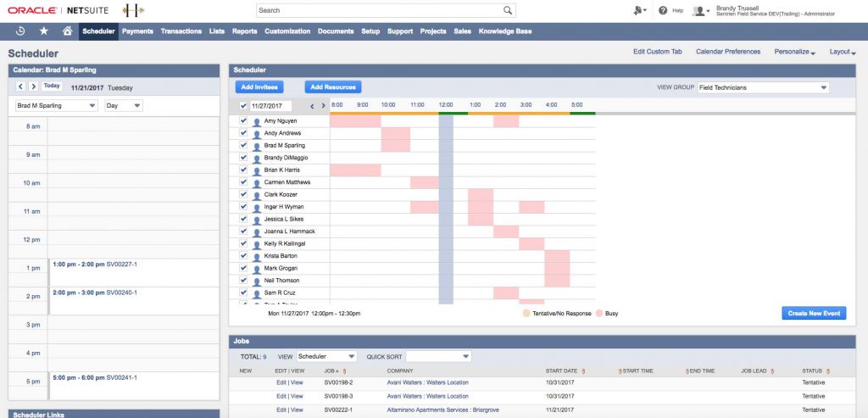This screenshot has height=418, width=868.
Task: Open the Help question mark icon
Action: [663, 10]
